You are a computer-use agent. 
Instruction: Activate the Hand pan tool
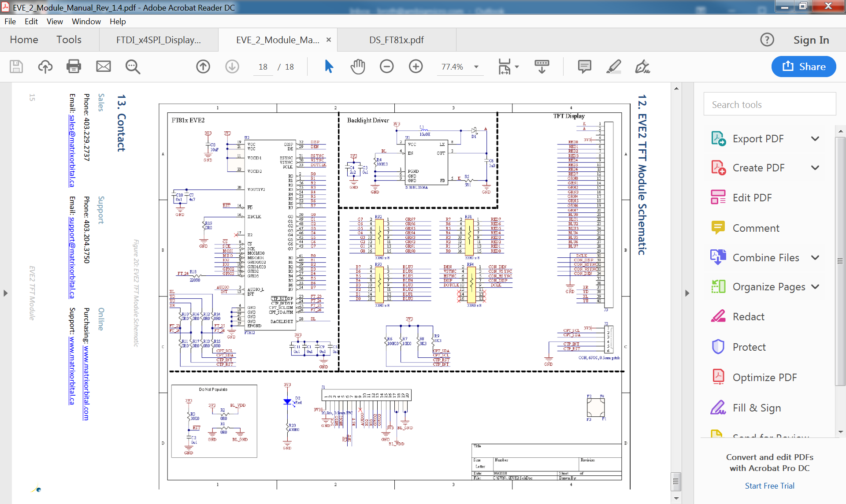(x=358, y=67)
